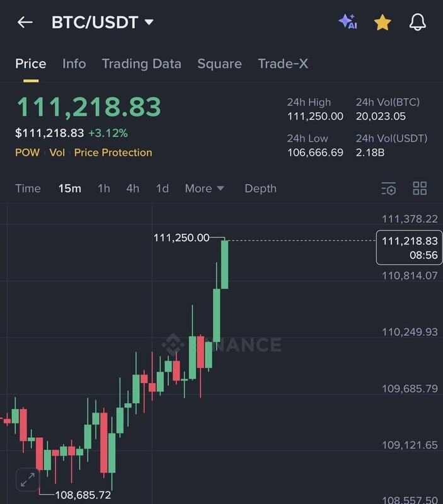Expand the More timeframes dropdown
The image size is (443, 504).
pyautogui.click(x=204, y=188)
